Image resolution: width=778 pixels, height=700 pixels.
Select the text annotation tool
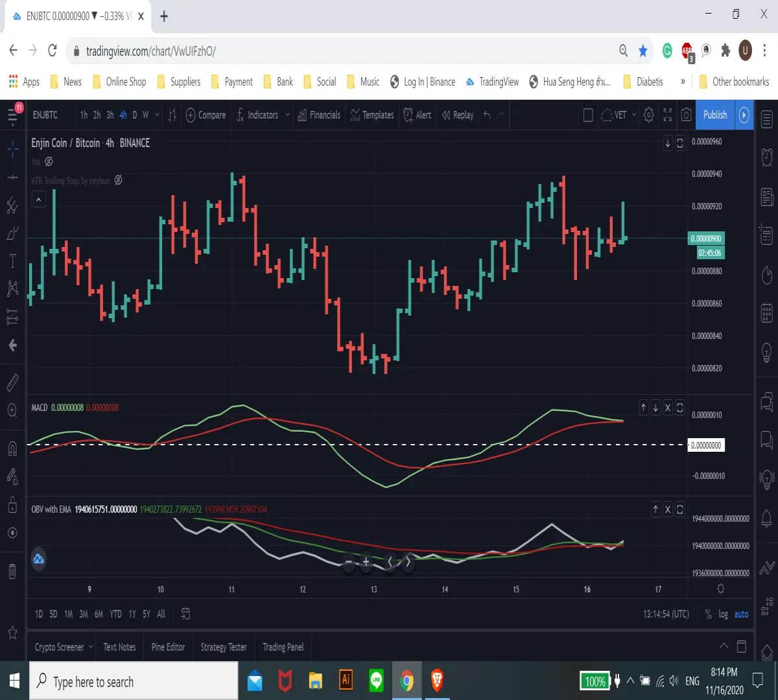(12, 261)
